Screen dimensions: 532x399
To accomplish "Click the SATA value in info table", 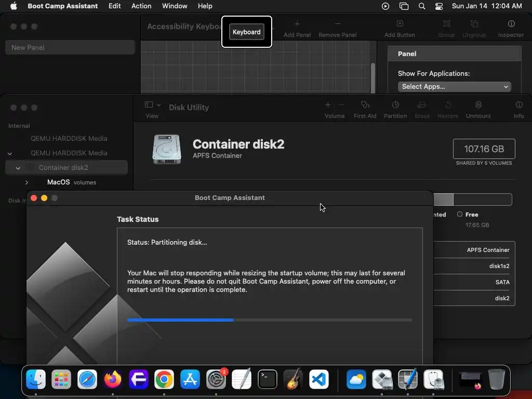I will tap(502, 282).
